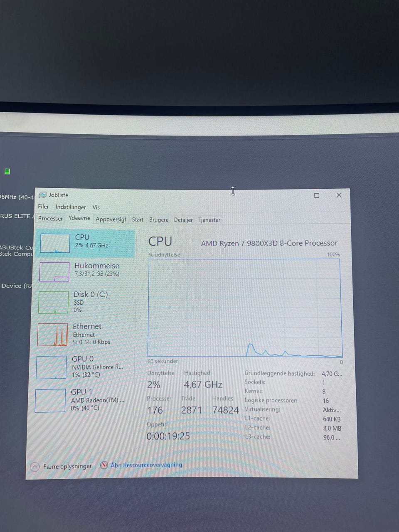The image size is (399, 532).
Task: Click the Logiske processorer value 16
Action: (325, 401)
